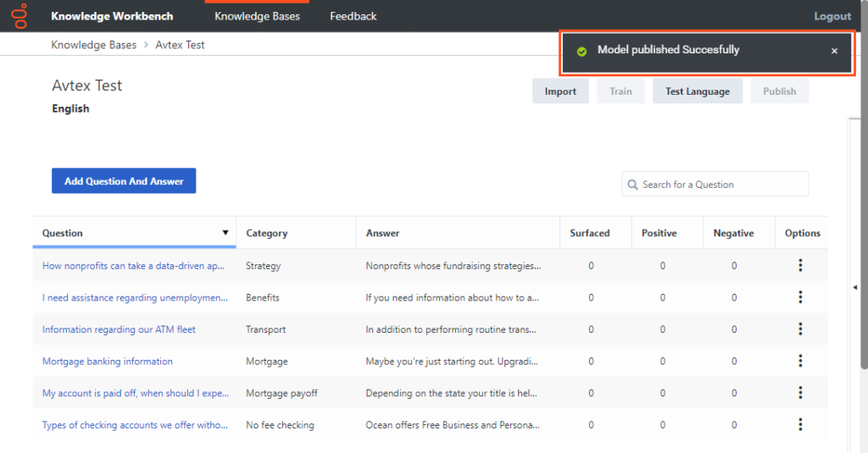Image resolution: width=868 pixels, height=453 pixels.
Task: Open options for the unemployment assistance row
Action: 800,297
